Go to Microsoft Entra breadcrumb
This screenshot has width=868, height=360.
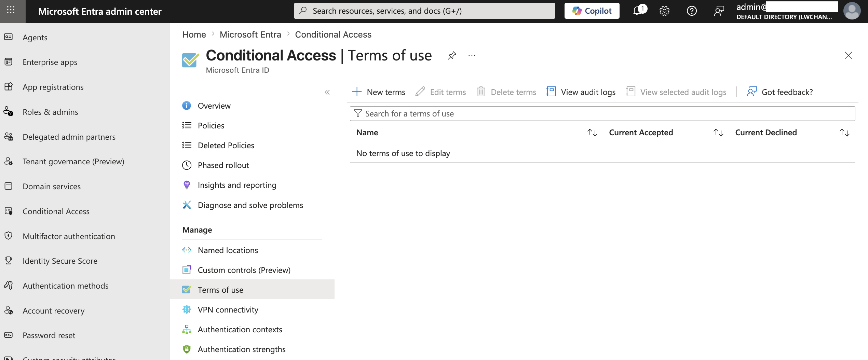(x=250, y=34)
